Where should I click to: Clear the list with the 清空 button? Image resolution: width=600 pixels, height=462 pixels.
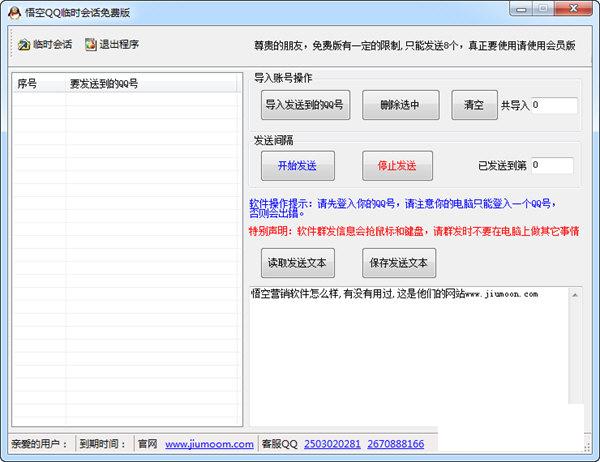coord(474,105)
